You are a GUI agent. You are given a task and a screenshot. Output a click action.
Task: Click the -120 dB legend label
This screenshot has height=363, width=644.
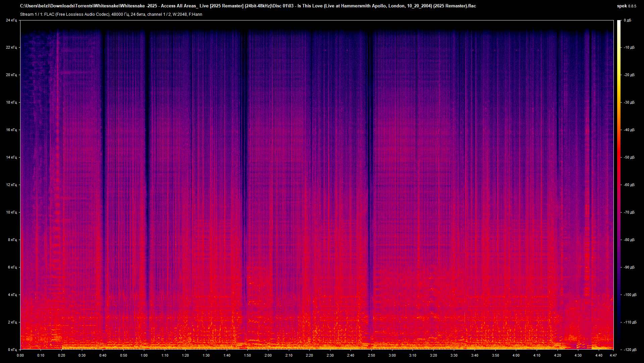630,350
